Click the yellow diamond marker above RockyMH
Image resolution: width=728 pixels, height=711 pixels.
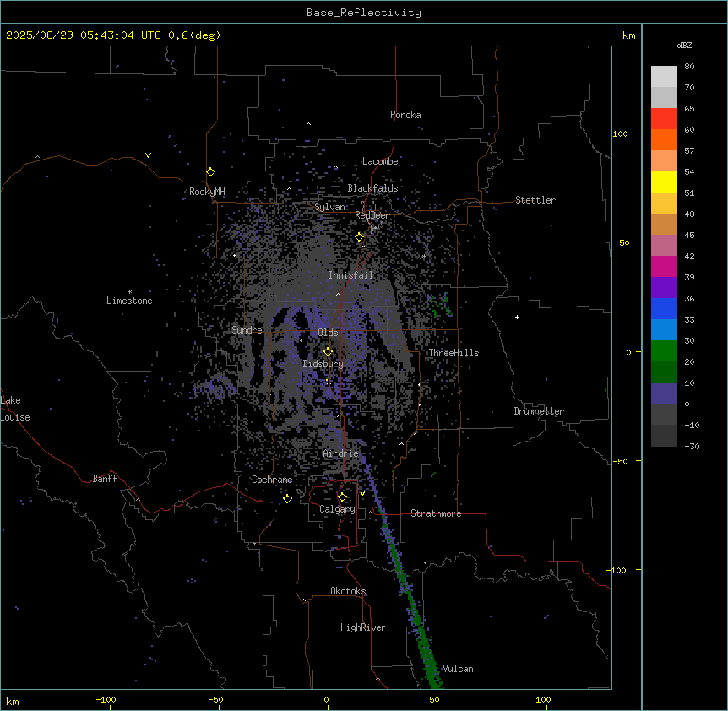(210, 172)
